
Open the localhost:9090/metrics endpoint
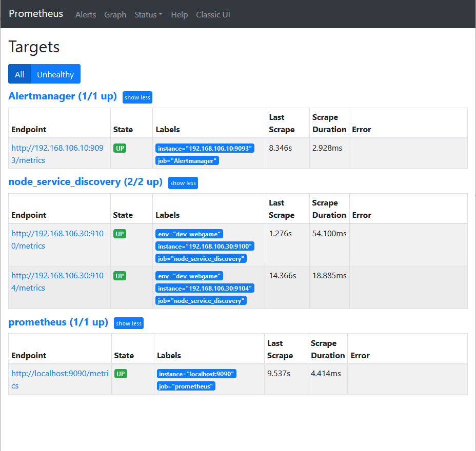[60, 380]
